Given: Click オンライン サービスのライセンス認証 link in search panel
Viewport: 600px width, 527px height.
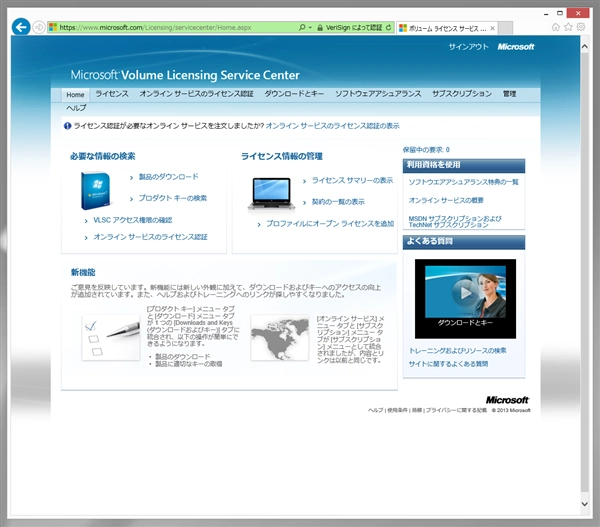Looking at the screenshot, I should point(150,237).
